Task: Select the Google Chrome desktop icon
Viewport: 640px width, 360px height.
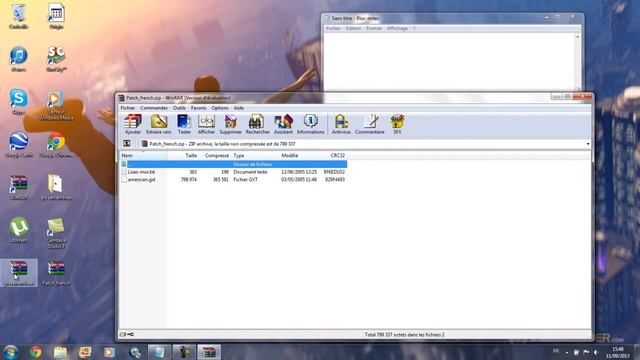Action: [x=56, y=145]
